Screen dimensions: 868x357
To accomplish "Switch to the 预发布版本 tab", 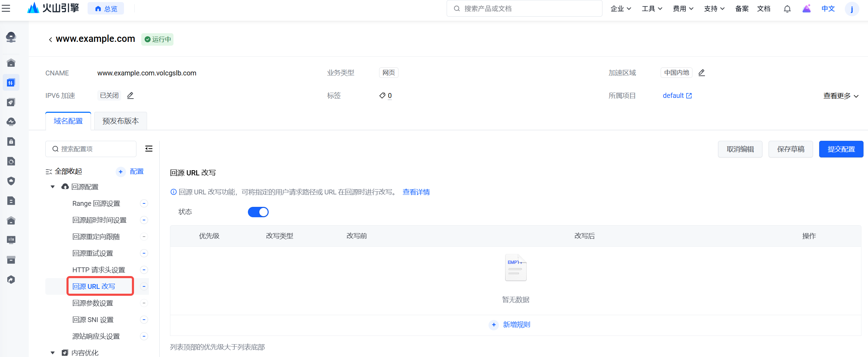I will tap(120, 121).
